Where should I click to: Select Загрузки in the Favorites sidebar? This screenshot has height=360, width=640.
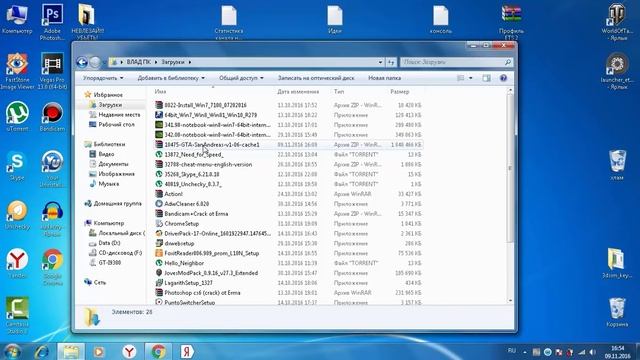pyautogui.click(x=110, y=105)
